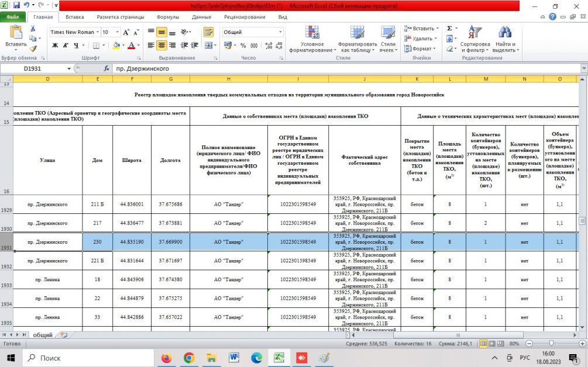Toggle Wrap Text in the alignment group
The image size is (588, 367).
point(208,32)
